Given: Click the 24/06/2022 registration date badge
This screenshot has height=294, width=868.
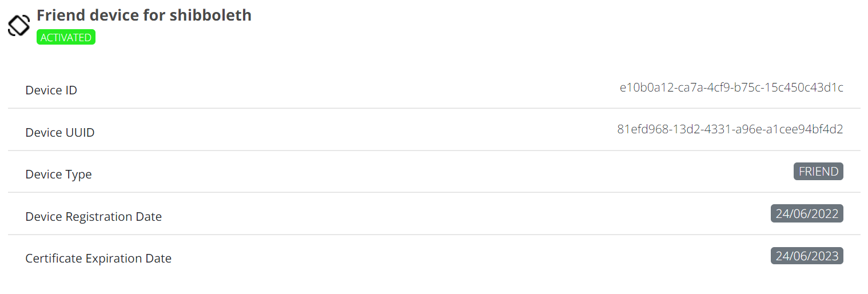Looking at the screenshot, I should tap(807, 214).
